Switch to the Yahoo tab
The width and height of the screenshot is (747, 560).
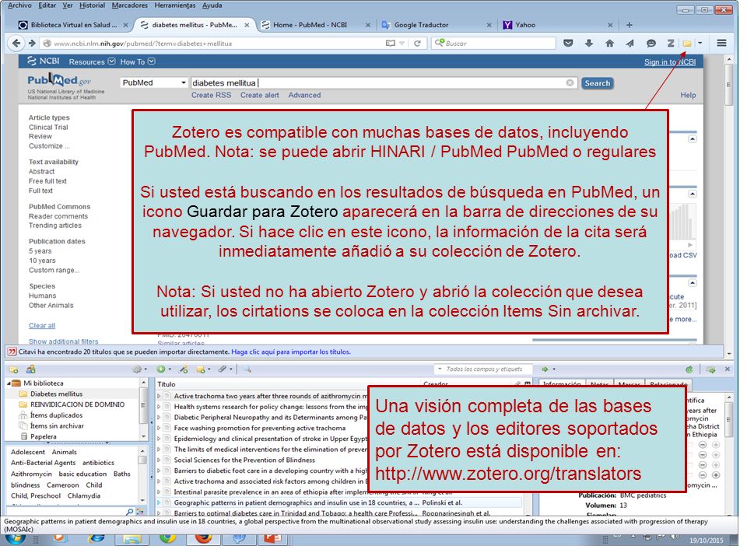point(557,25)
